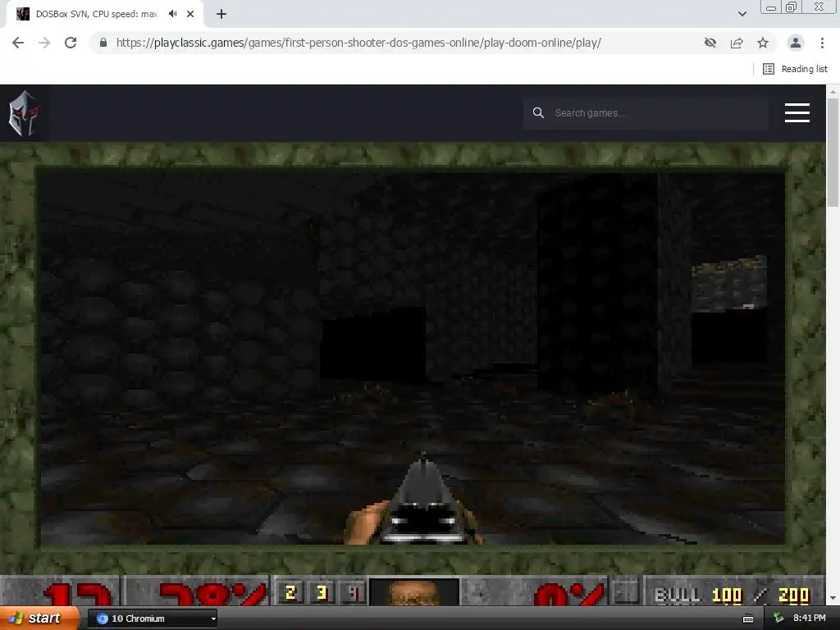Image resolution: width=840 pixels, height=630 pixels.
Task: Go back to the previous page
Action: [x=18, y=43]
